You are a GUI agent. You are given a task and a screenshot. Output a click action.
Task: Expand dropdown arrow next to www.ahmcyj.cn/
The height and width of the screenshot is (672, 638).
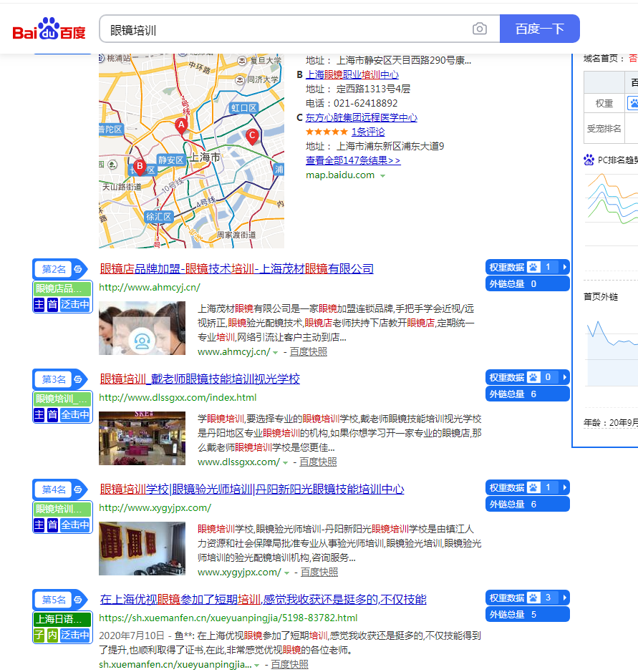tap(275, 352)
